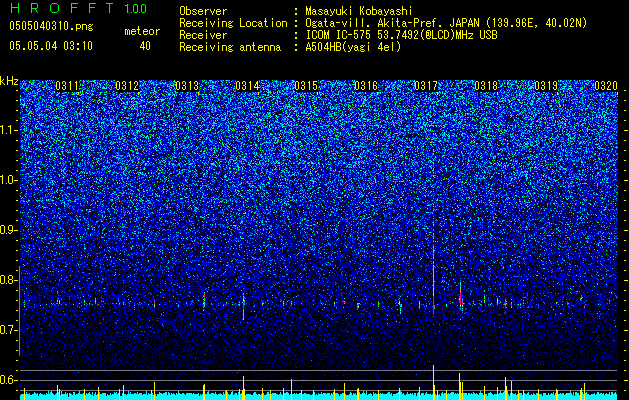The height and width of the screenshot is (400, 629).
Task: Click the 0320 time marker
Action: [605, 86]
